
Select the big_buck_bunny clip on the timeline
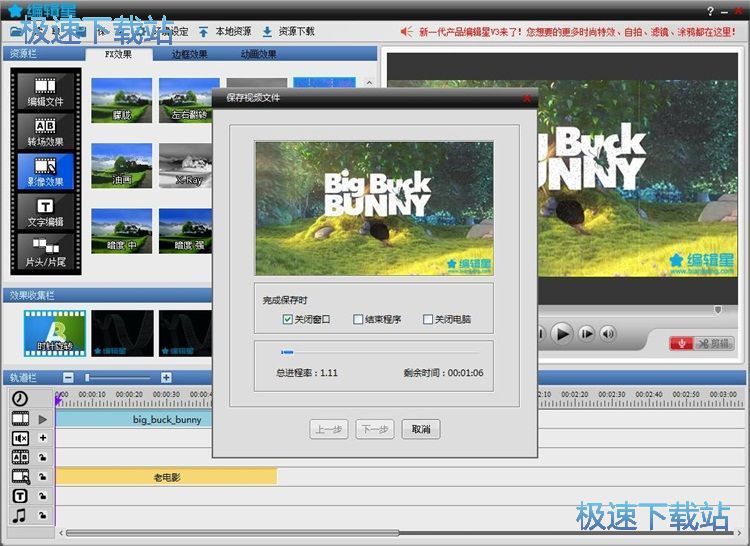point(134,419)
